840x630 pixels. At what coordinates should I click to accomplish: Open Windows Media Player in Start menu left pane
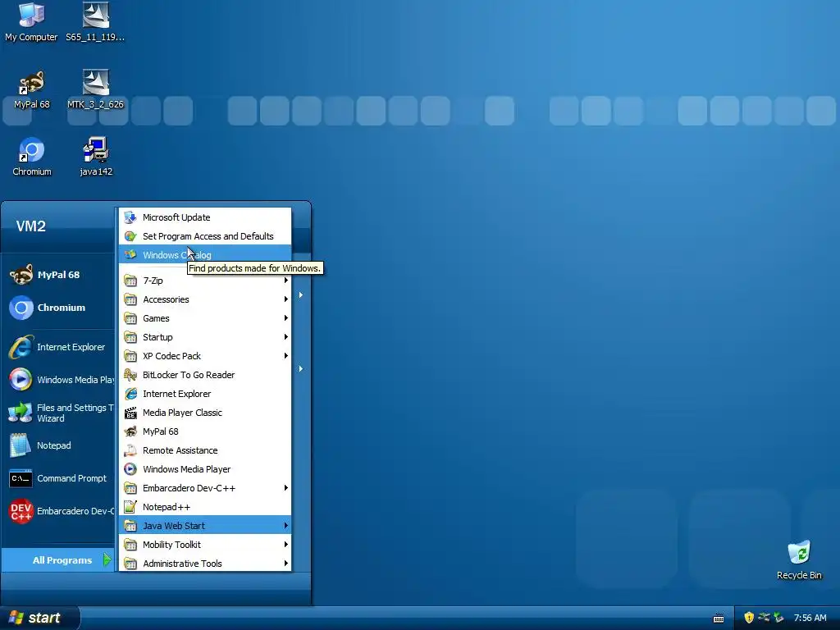click(x=59, y=380)
